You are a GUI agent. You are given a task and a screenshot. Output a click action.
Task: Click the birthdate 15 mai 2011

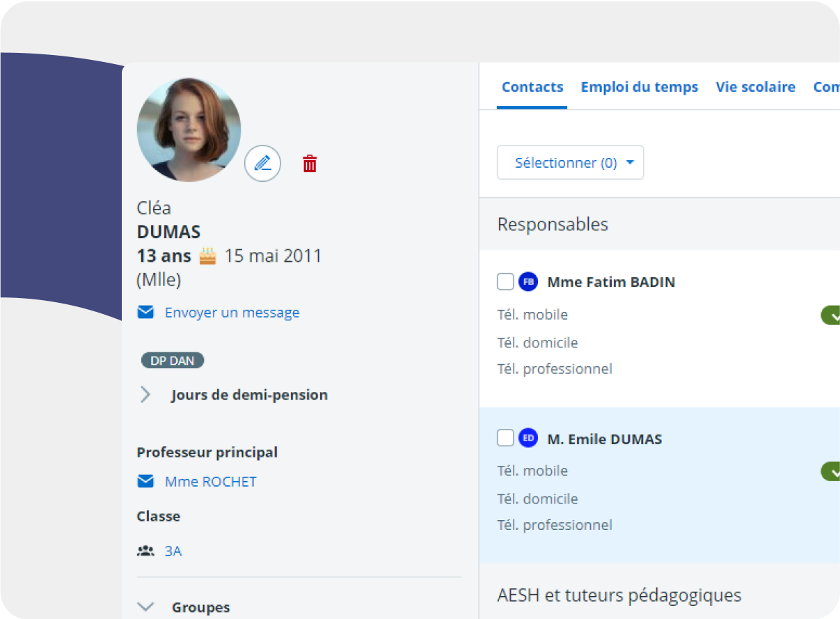[x=274, y=256]
